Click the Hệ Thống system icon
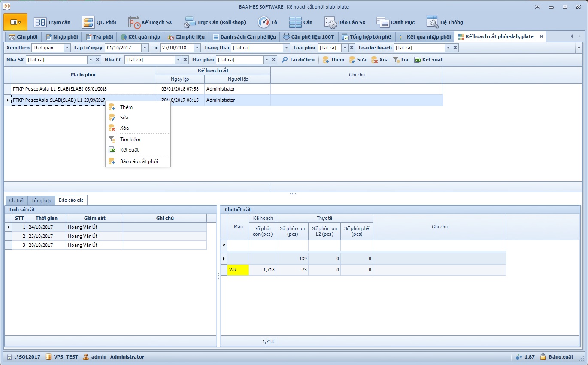This screenshot has height=365, width=588. tap(432, 22)
